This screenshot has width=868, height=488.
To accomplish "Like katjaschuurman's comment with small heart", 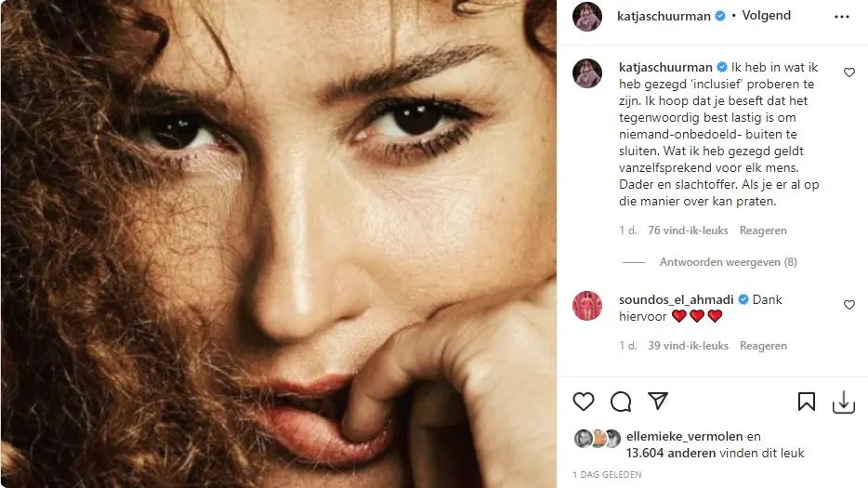I will point(848,73).
